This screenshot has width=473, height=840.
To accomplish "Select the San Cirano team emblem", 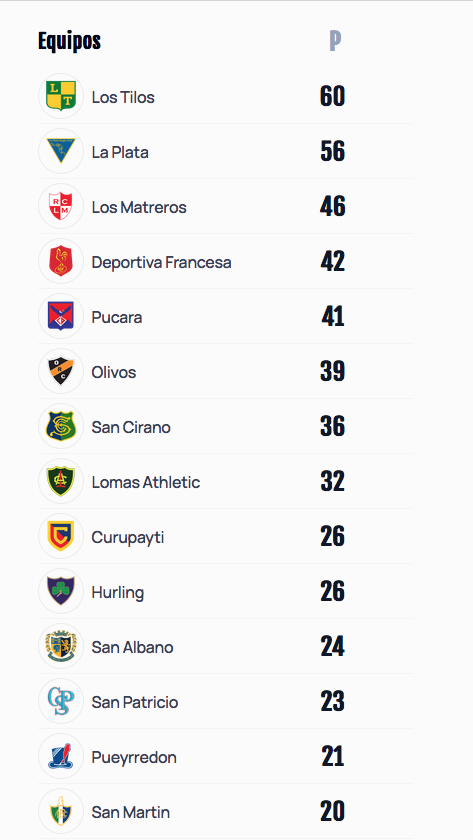I will click(x=61, y=426).
